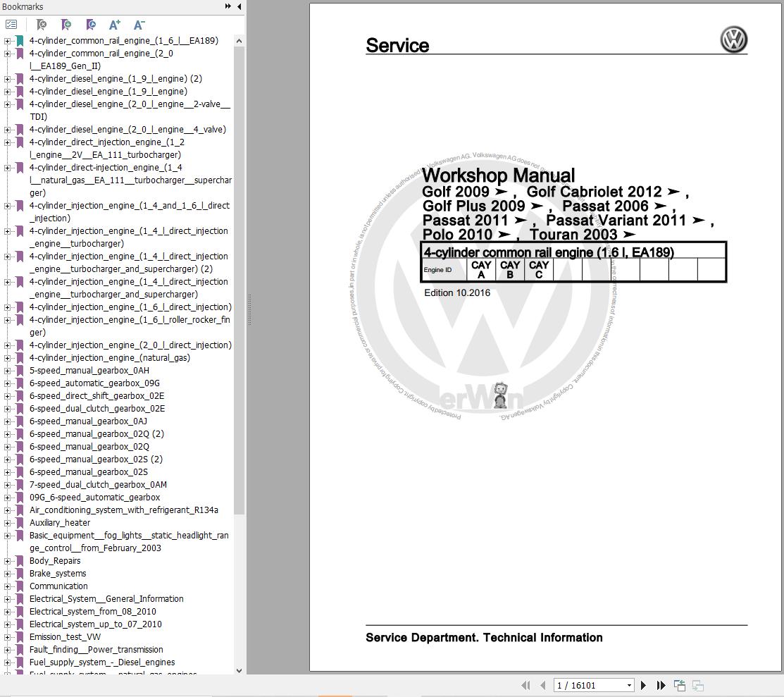Open bookmark 6-speed_manual_gearbox_02S without (2)
This screenshot has height=697, width=784.
[89, 472]
